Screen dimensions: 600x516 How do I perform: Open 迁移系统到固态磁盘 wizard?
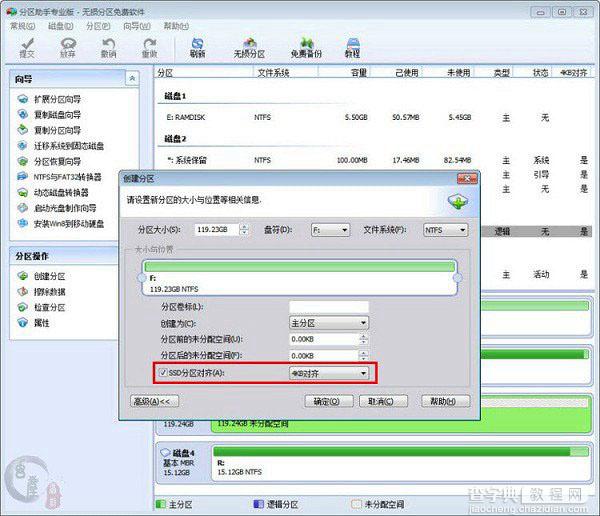tap(61, 146)
